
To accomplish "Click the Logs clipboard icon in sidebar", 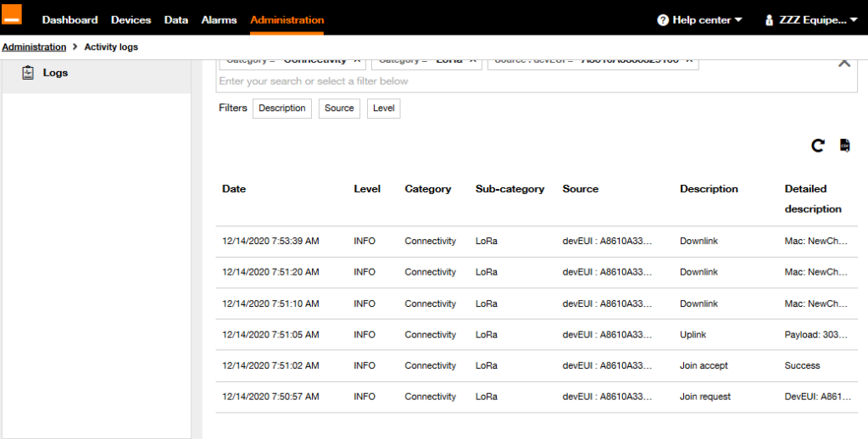I will click(28, 73).
